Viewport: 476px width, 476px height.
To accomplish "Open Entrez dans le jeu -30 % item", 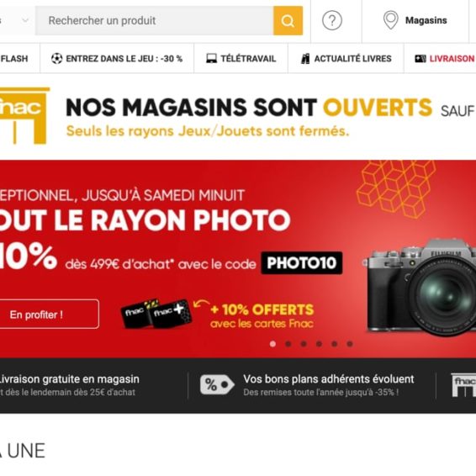I will pos(117,58).
